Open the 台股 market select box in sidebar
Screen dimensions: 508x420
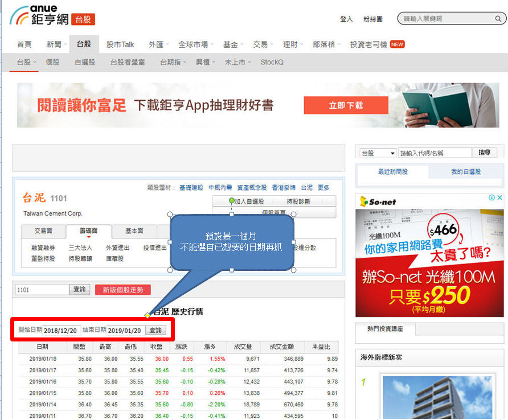click(x=378, y=153)
